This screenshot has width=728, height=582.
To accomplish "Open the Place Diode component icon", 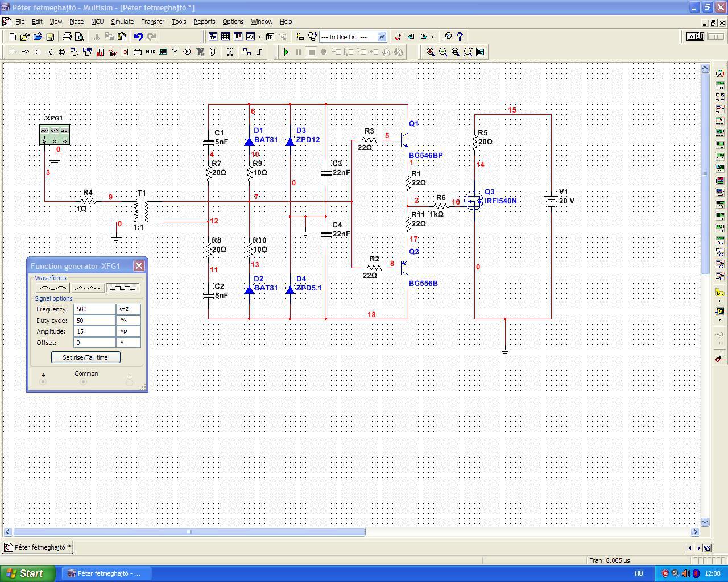I will click(38, 52).
